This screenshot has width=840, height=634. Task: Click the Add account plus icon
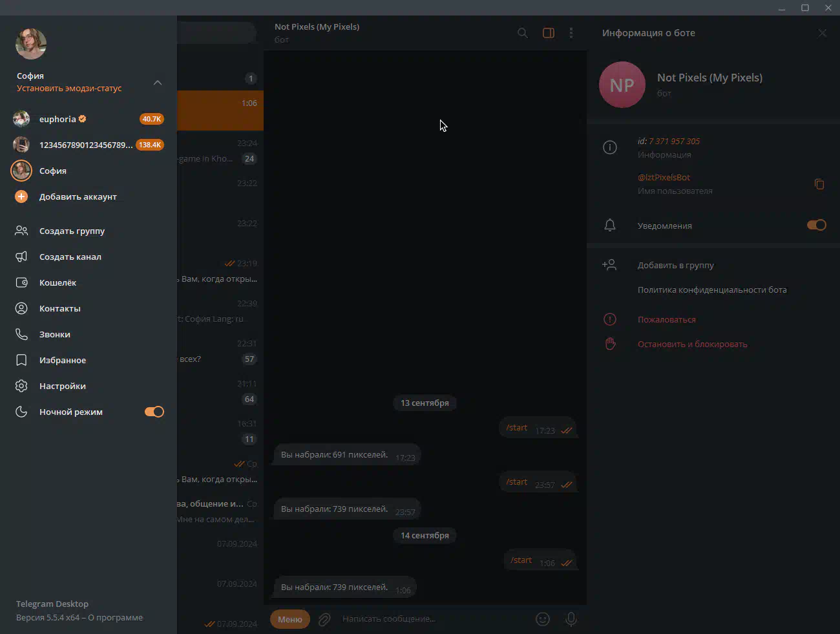(21, 196)
